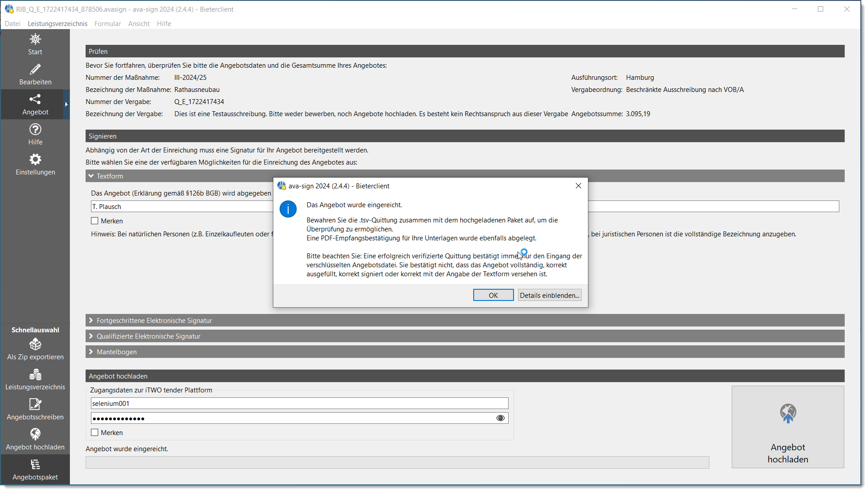Click the Ausführungsort value Hamburg
The width and height of the screenshot is (868, 492).
pos(640,77)
